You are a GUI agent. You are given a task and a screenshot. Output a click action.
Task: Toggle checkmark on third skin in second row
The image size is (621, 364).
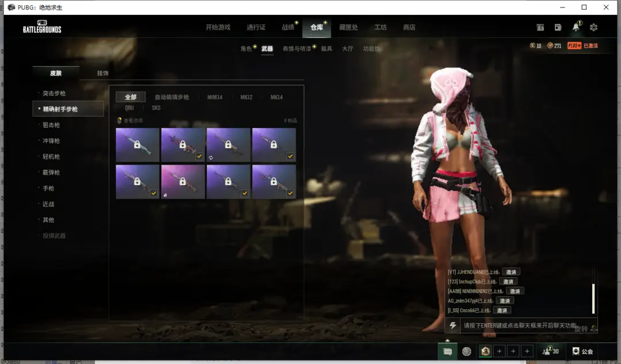coord(245,193)
